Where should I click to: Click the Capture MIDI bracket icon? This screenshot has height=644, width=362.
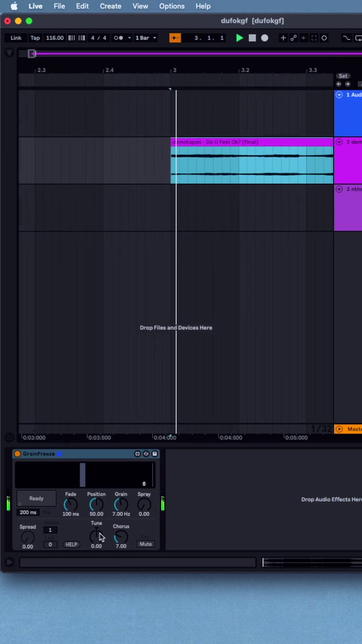[x=314, y=38]
